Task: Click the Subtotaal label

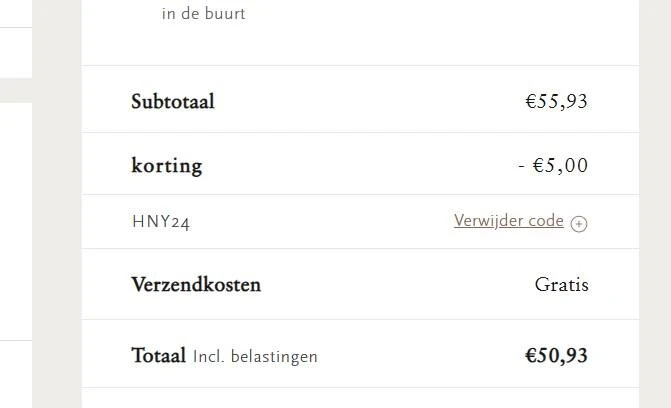Action: click(x=173, y=101)
